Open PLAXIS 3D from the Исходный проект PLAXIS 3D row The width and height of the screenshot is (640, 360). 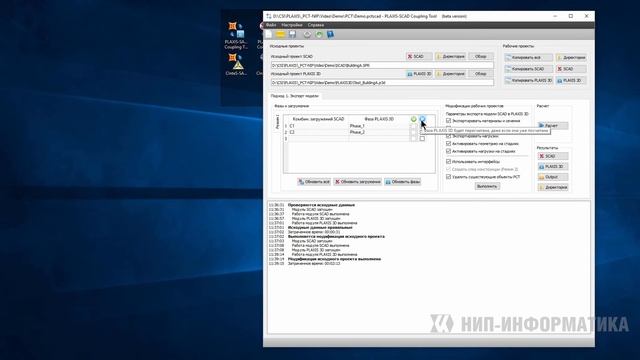(419, 74)
